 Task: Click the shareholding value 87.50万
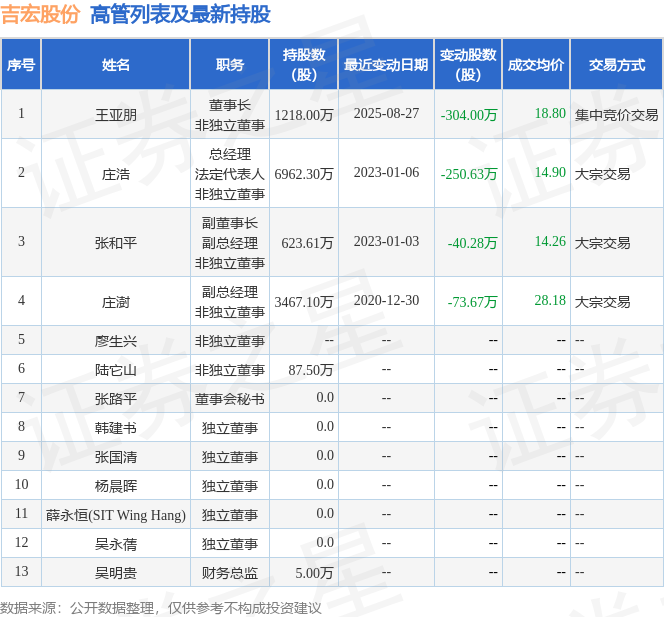pos(311,370)
